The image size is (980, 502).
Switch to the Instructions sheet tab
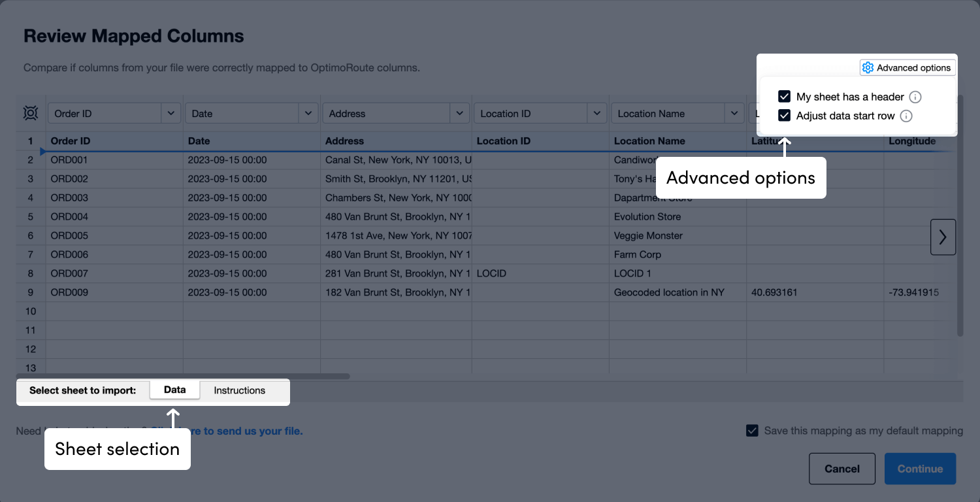pos(239,390)
